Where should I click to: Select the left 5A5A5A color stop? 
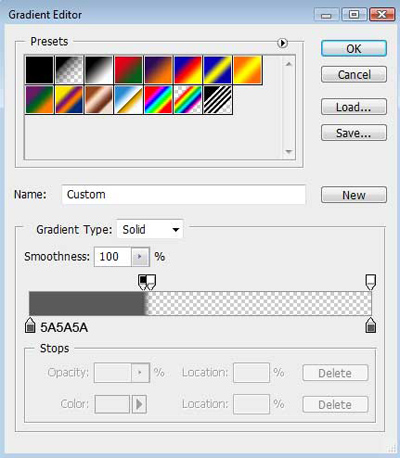point(30,325)
